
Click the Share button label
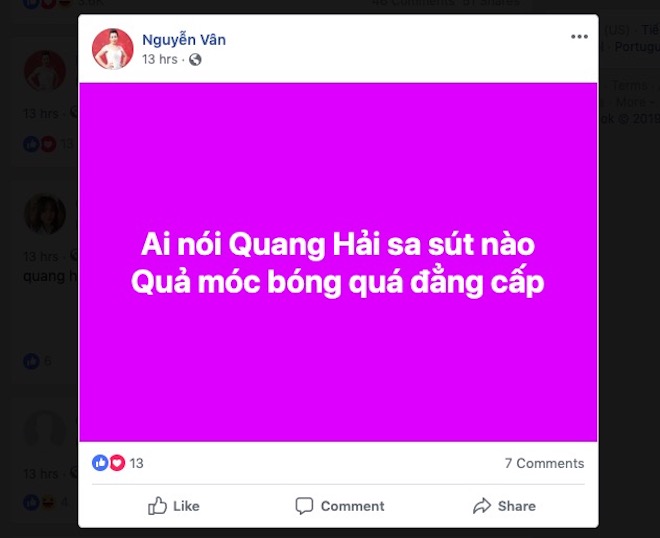click(x=516, y=506)
